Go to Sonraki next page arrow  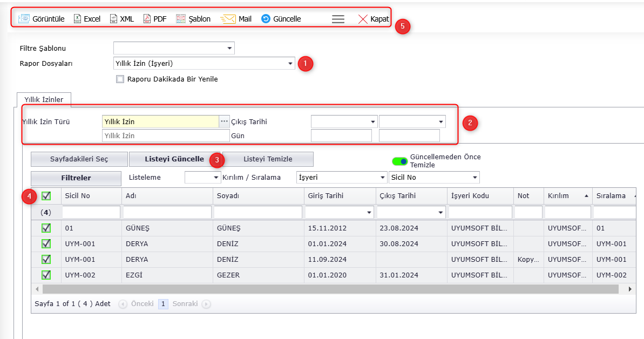point(207,304)
